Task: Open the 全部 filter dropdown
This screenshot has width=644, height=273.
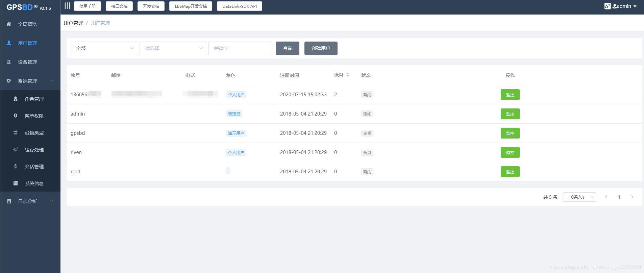Action: pyautogui.click(x=104, y=48)
